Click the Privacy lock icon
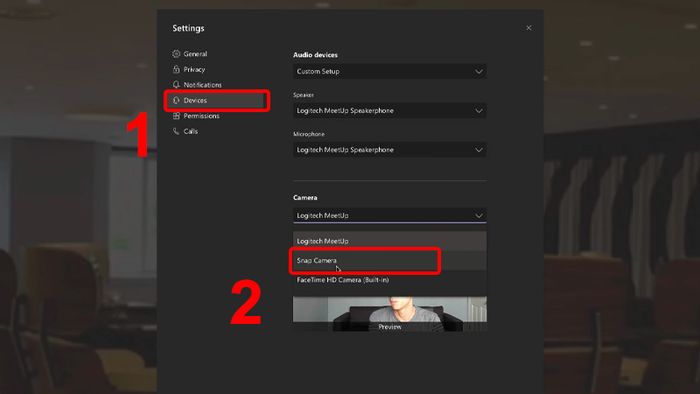The height and width of the screenshot is (394, 700). [176, 70]
